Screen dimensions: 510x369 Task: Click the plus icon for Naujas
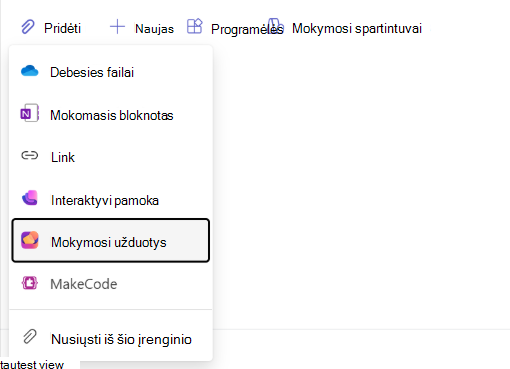click(x=117, y=27)
